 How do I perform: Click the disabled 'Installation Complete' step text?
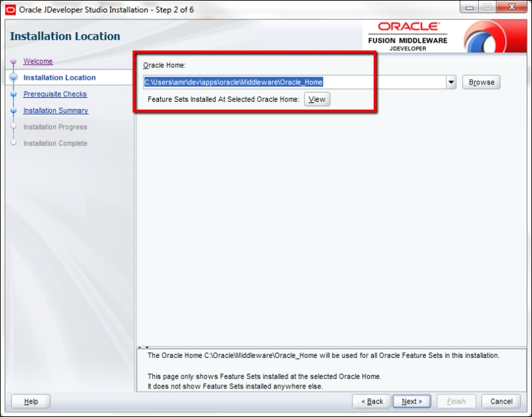pyautogui.click(x=55, y=143)
